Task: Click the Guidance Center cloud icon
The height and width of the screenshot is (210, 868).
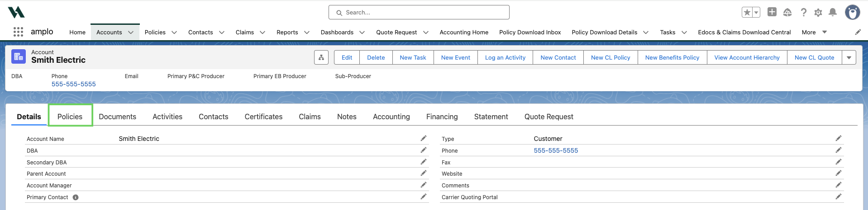Action: 787,13
